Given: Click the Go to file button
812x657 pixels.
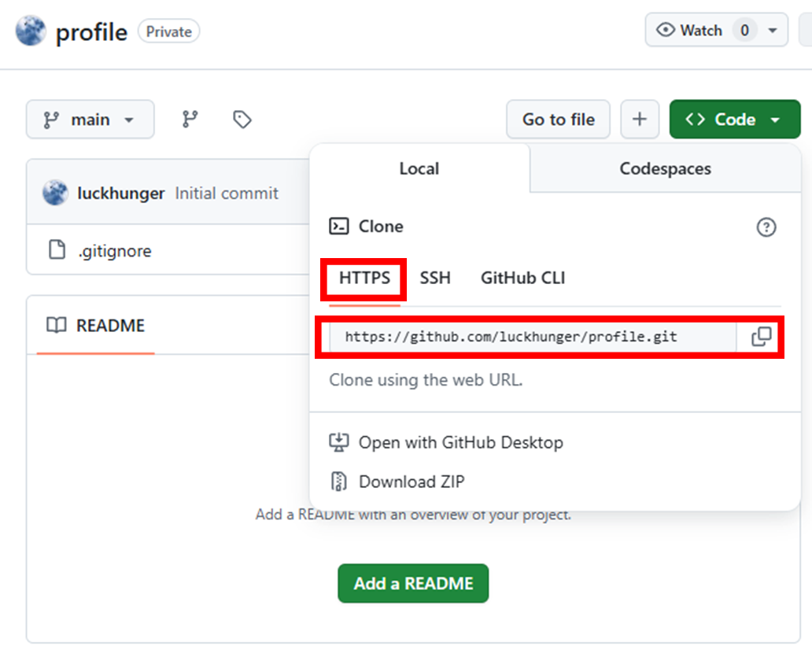Looking at the screenshot, I should pyautogui.click(x=559, y=120).
